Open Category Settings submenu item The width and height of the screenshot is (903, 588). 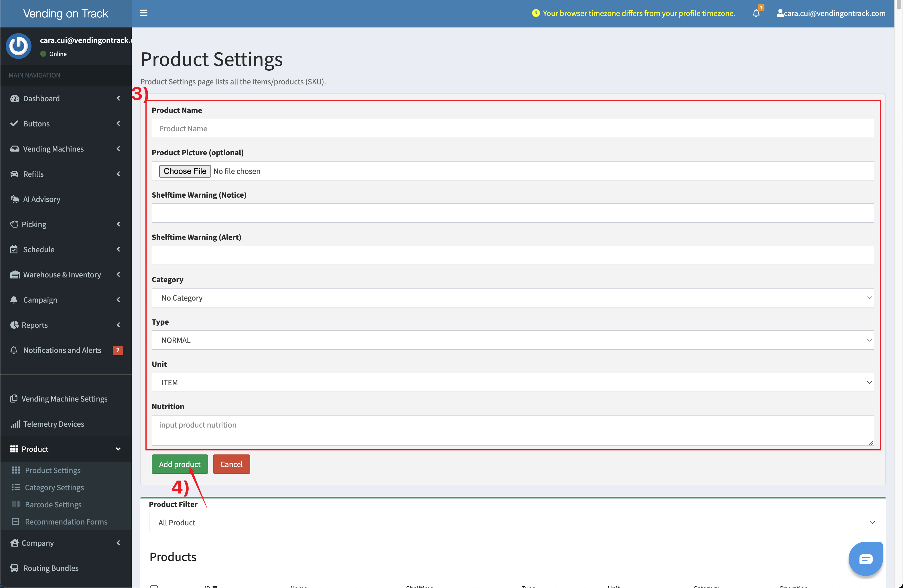click(x=54, y=487)
